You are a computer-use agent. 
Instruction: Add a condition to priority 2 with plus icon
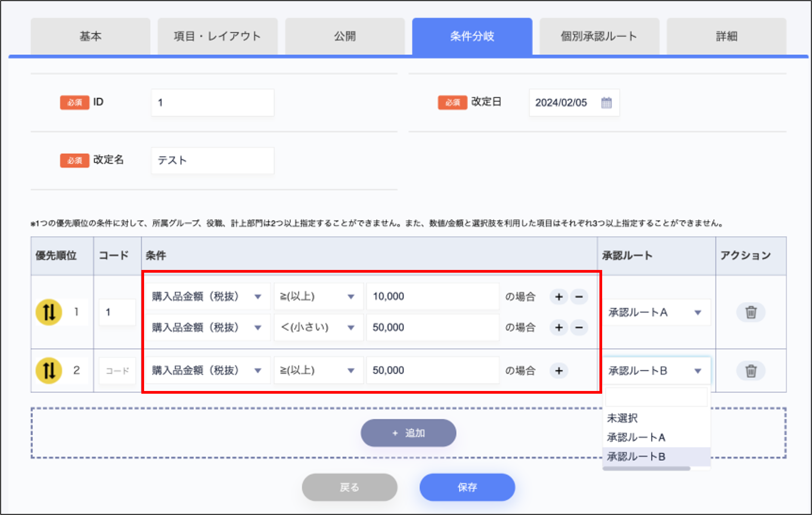tap(559, 370)
